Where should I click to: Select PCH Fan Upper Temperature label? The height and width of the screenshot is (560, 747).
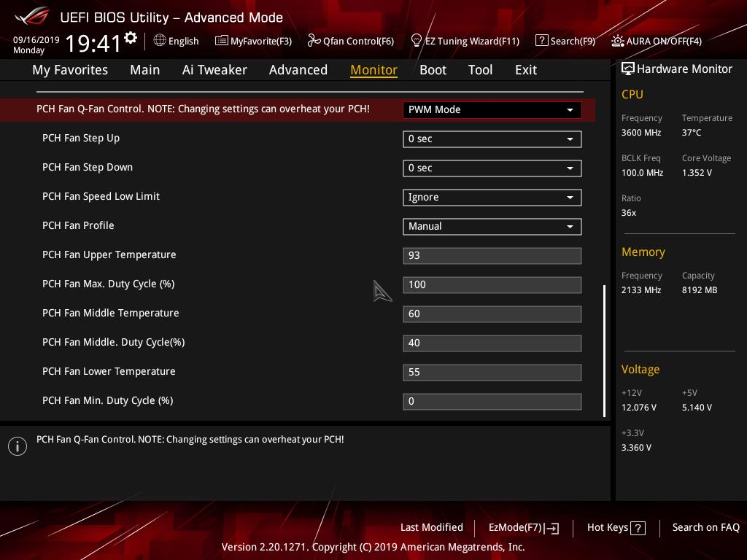point(109,254)
